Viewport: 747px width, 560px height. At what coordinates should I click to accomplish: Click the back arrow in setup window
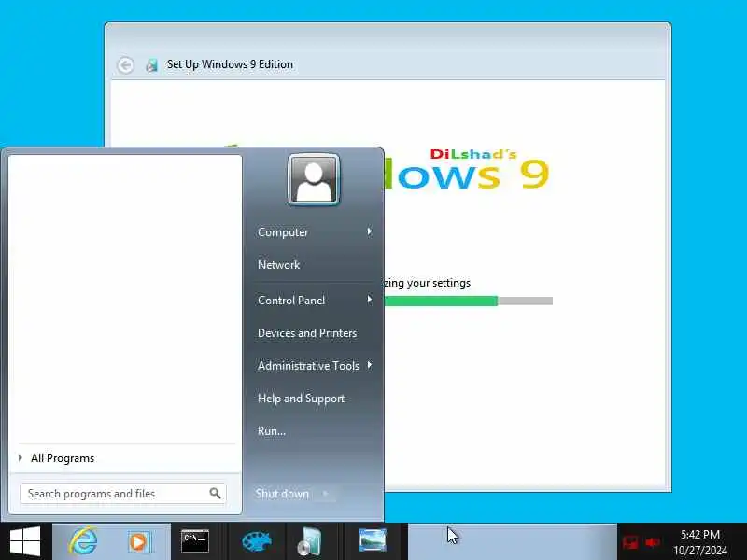[x=126, y=65]
